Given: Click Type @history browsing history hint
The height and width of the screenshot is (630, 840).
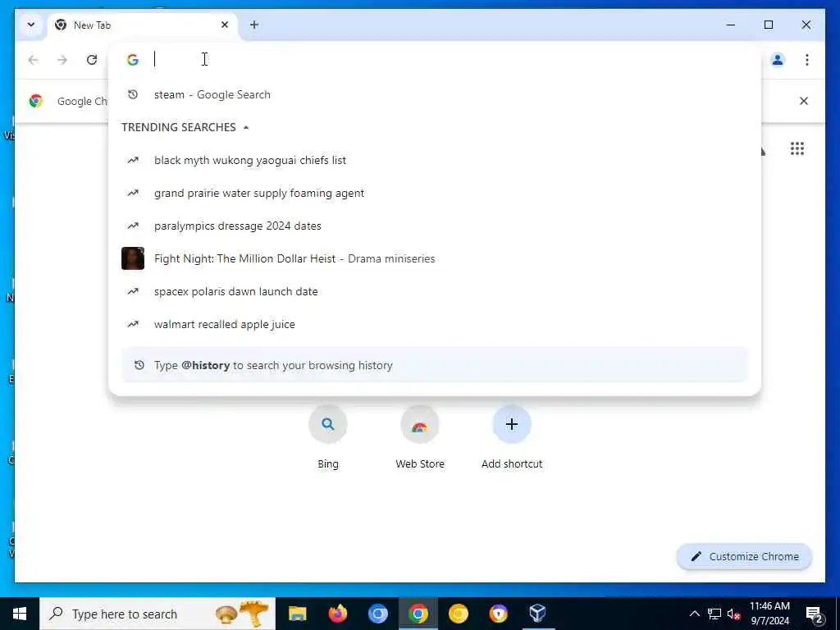Looking at the screenshot, I should (x=435, y=365).
